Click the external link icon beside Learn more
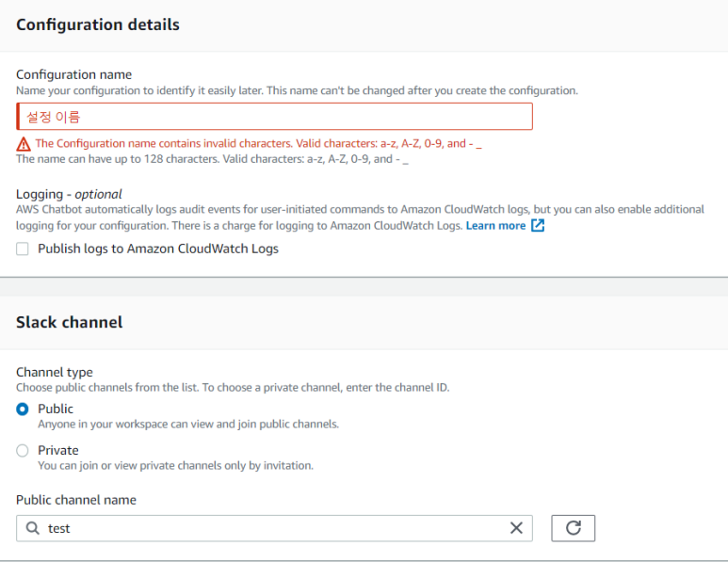This screenshot has width=728, height=562. coord(538,226)
